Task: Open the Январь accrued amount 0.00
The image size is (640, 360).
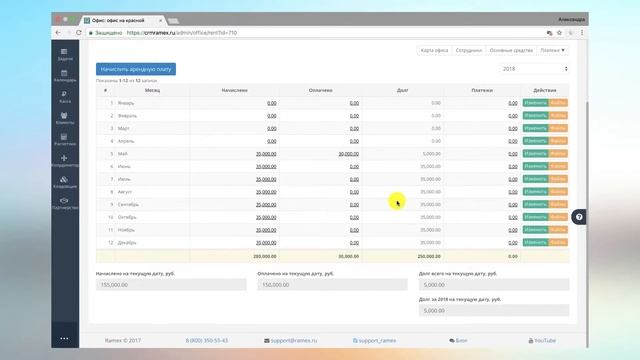Action: (x=272, y=103)
